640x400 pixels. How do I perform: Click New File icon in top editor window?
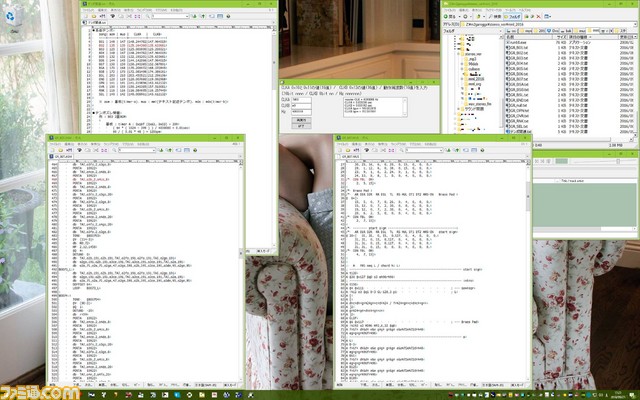[86, 16]
